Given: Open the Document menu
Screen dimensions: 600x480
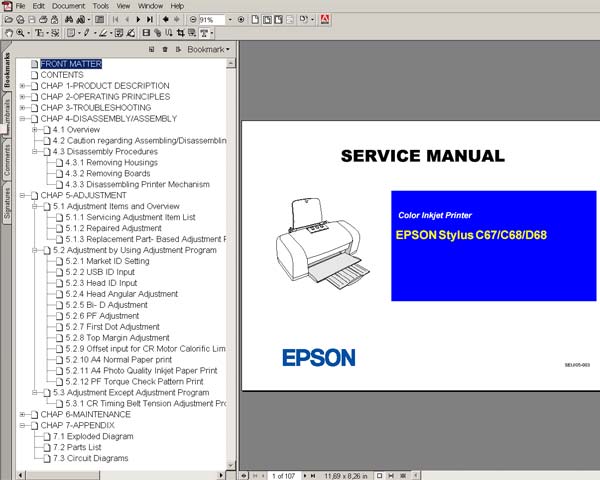Looking at the screenshot, I should click(x=68, y=6).
